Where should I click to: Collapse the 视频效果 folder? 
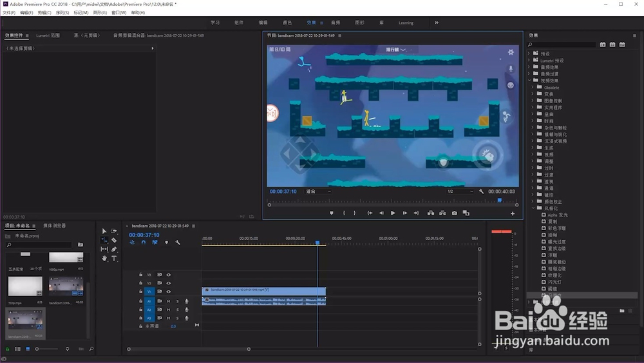tap(529, 81)
